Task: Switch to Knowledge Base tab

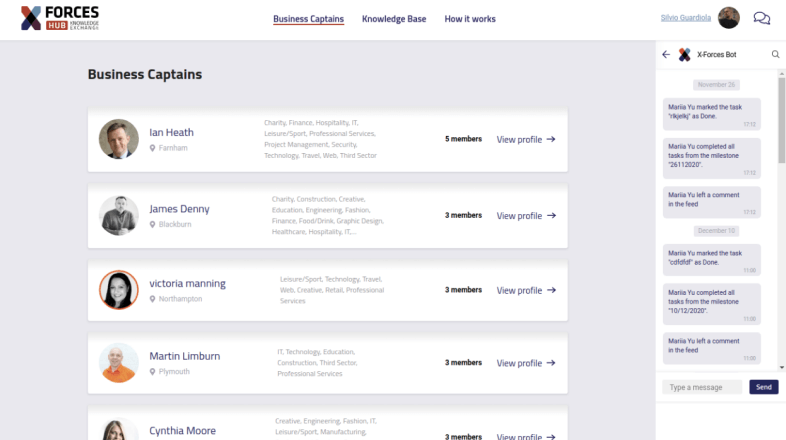Action: click(394, 19)
